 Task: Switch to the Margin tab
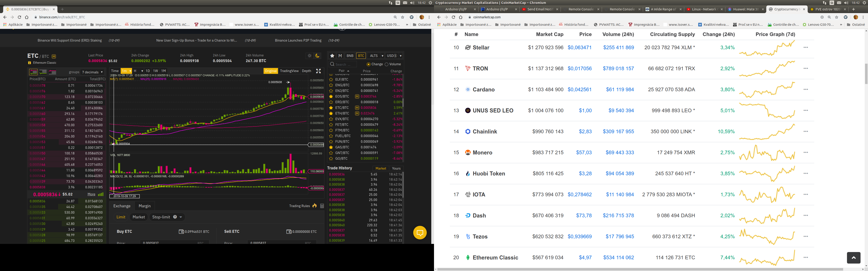(x=145, y=206)
